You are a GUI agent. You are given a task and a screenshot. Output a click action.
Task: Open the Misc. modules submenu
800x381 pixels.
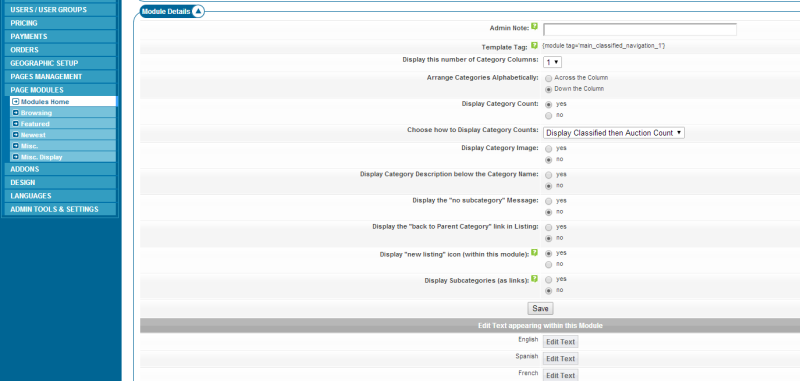[63, 146]
